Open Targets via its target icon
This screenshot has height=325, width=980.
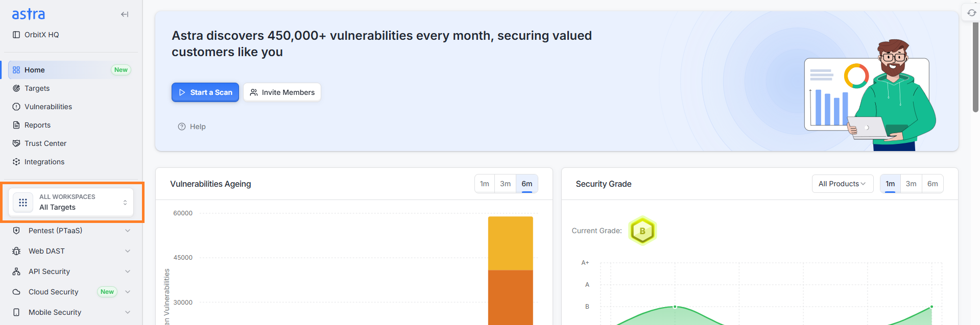point(16,88)
